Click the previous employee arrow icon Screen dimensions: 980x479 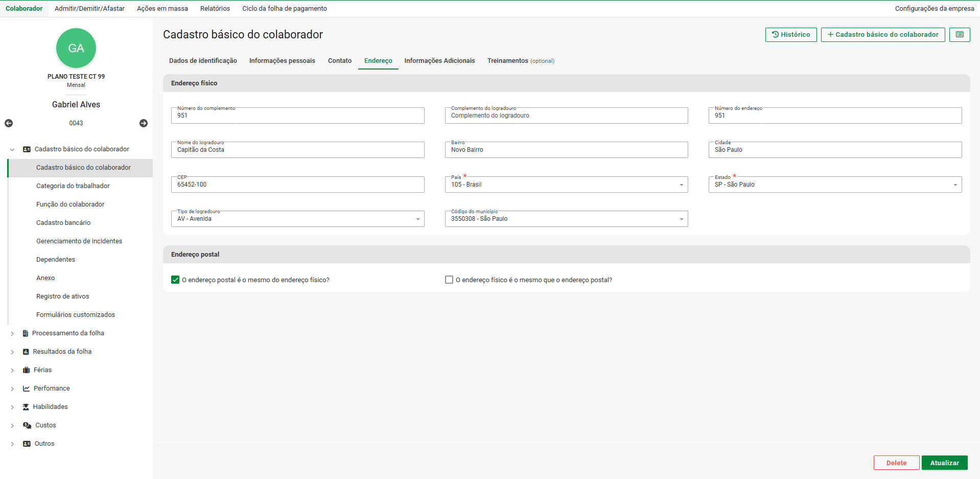click(x=9, y=123)
